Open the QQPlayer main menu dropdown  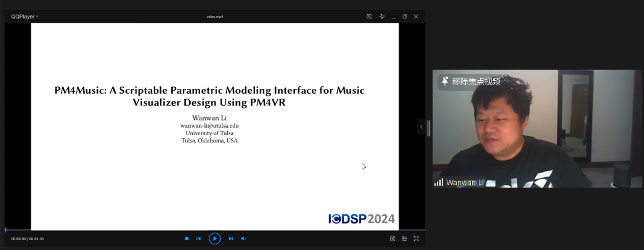24,16
